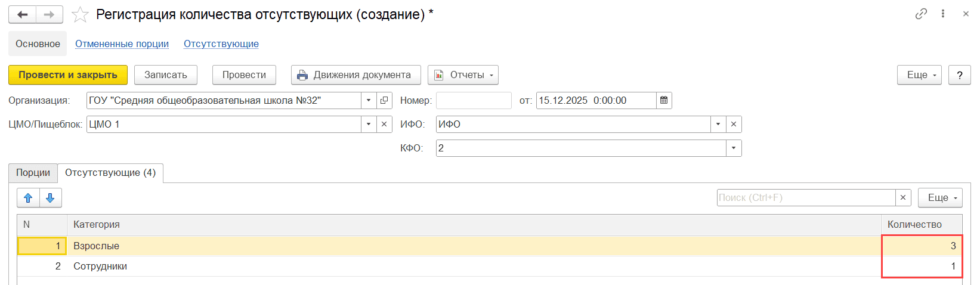Image resolution: width=980 pixels, height=285 pixels.
Task: Open Движения документа
Action: pos(355,75)
